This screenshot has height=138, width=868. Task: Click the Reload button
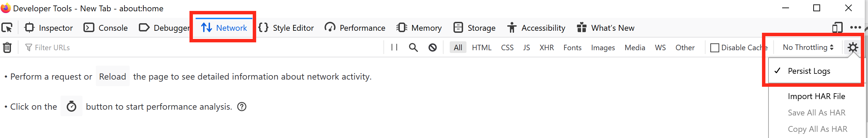coord(113,77)
